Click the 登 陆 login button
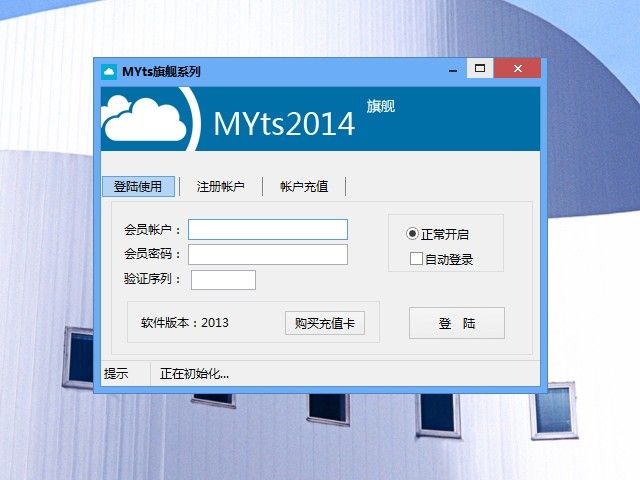 pyautogui.click(x=457, y=323)
